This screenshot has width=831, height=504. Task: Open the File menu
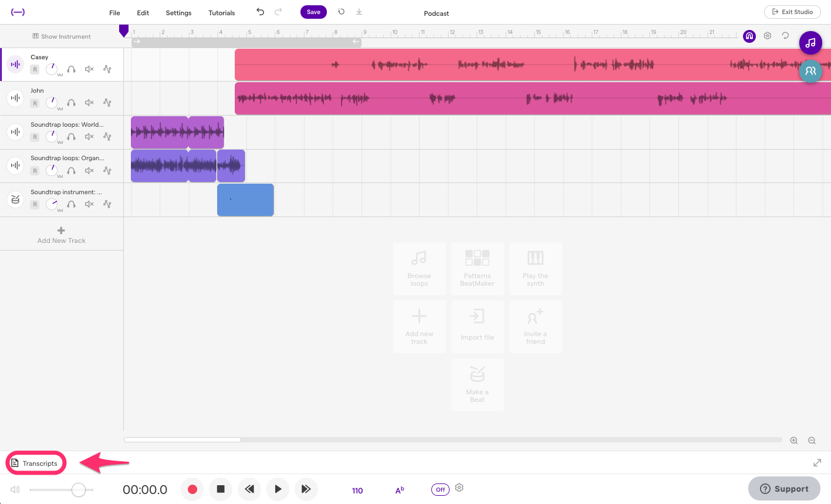(114, 13)
